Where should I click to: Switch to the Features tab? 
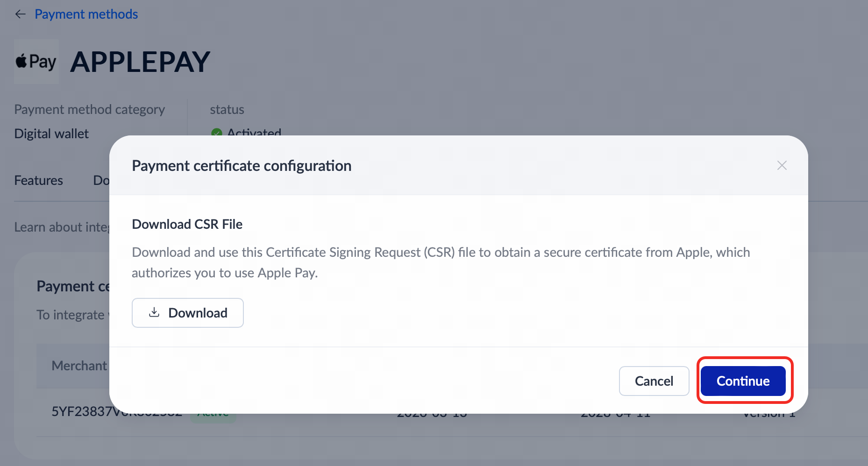click(39, 181)
